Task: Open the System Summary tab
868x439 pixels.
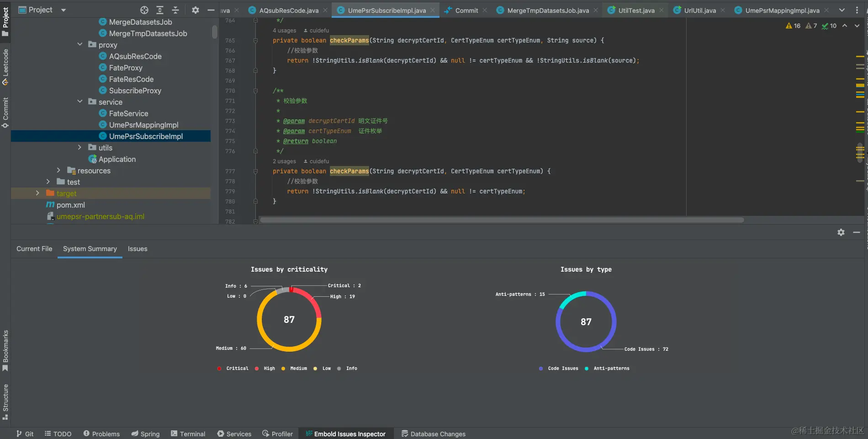Action: [x=90, y=249]
